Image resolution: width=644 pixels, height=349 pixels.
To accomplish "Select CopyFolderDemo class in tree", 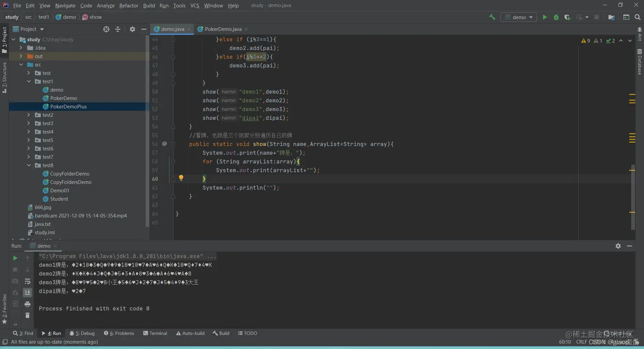I will tap(70, 174).
